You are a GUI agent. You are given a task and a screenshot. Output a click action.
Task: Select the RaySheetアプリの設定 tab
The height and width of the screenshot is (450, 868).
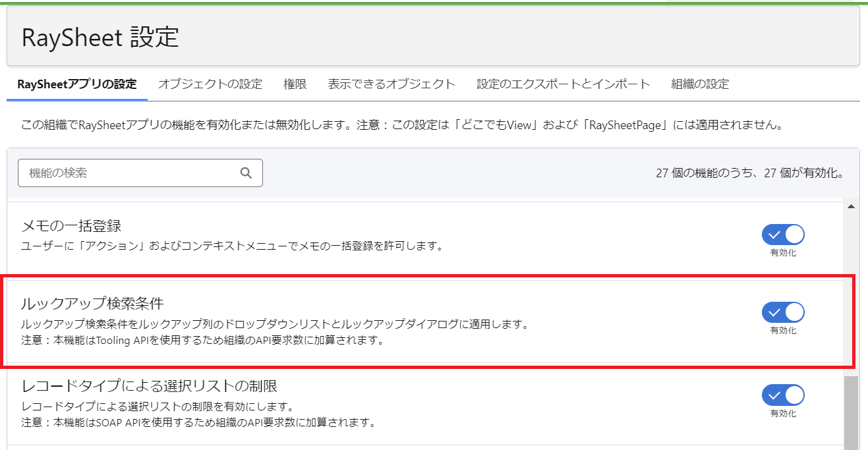coord(77,84)
